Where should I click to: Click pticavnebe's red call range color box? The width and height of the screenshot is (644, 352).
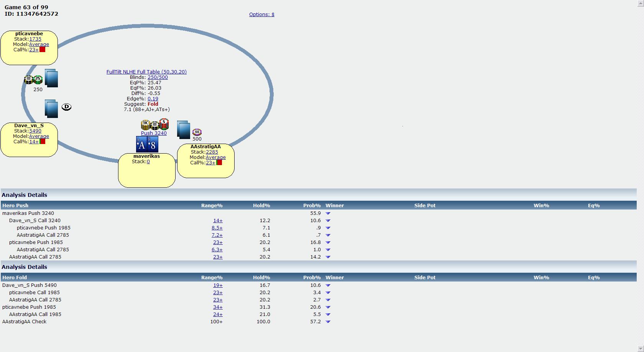point(43,50)
